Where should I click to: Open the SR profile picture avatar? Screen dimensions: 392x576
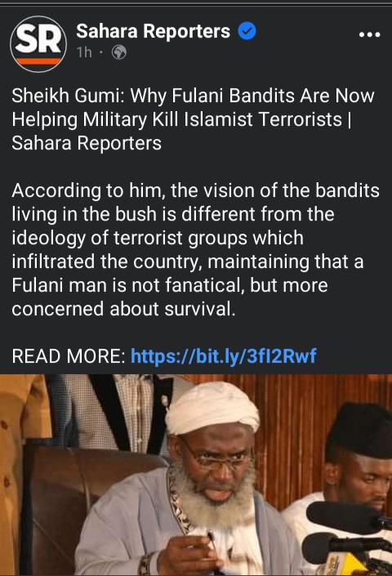coord(38,44)
